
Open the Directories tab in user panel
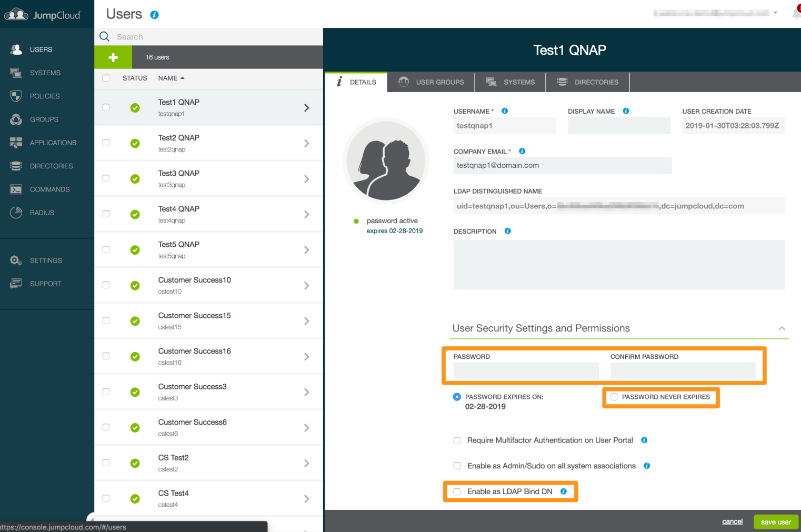pos(587,82)
